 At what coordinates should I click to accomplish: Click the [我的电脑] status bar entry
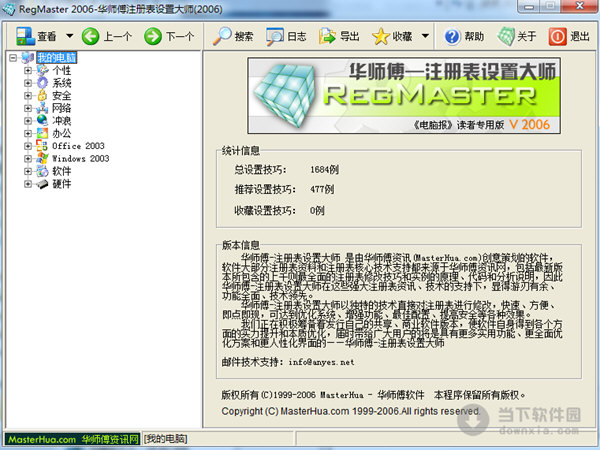pyautogui.click(x=166, y=439)
